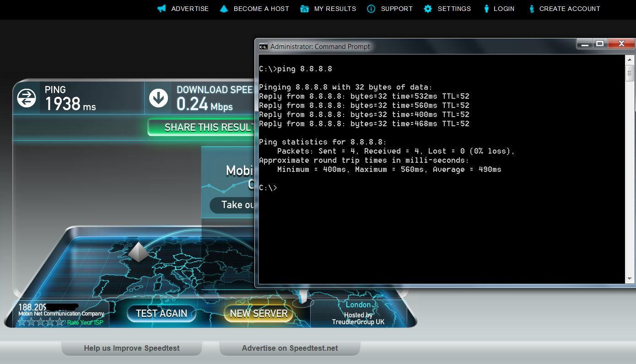Click the Command Prompt vertical scrollbar thumb
636x364 pixels.
tap(630, 73)
